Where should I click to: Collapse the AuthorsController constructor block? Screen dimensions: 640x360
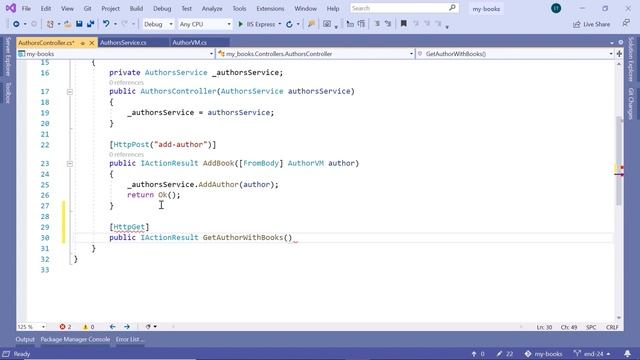(x=70, y=92)
